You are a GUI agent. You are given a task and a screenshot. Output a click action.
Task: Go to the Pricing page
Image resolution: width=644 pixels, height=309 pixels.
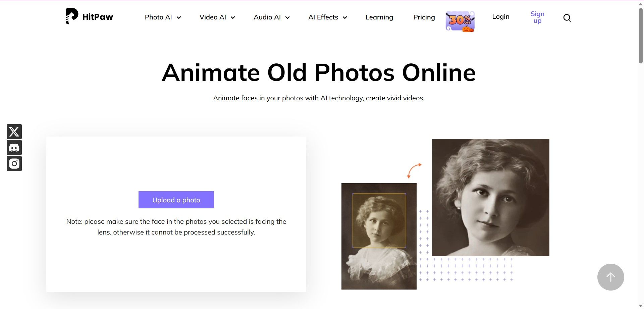pyautogui.click(x=424, y=17)
